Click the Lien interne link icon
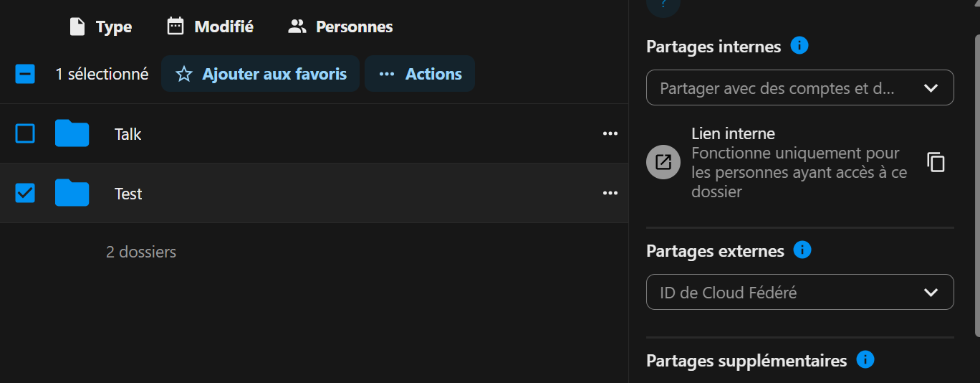The width and height of the screenshot is (980, 383). click(x=663, y=162)
